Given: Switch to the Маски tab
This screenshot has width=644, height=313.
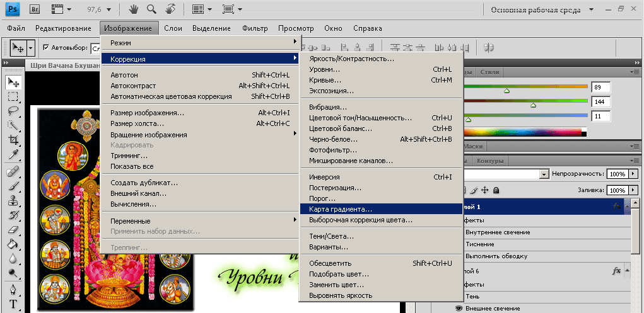Looking at the screenshot, I should [474, 145].
